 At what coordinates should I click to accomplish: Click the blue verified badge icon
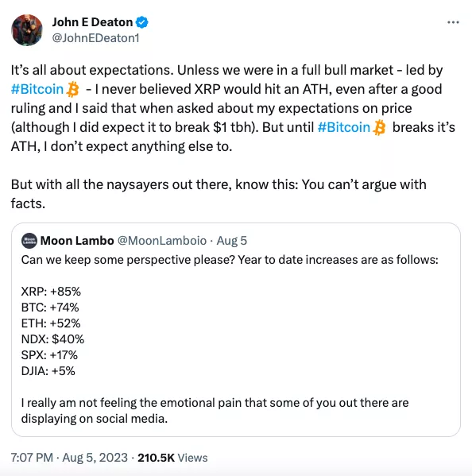tap(141, 22)
